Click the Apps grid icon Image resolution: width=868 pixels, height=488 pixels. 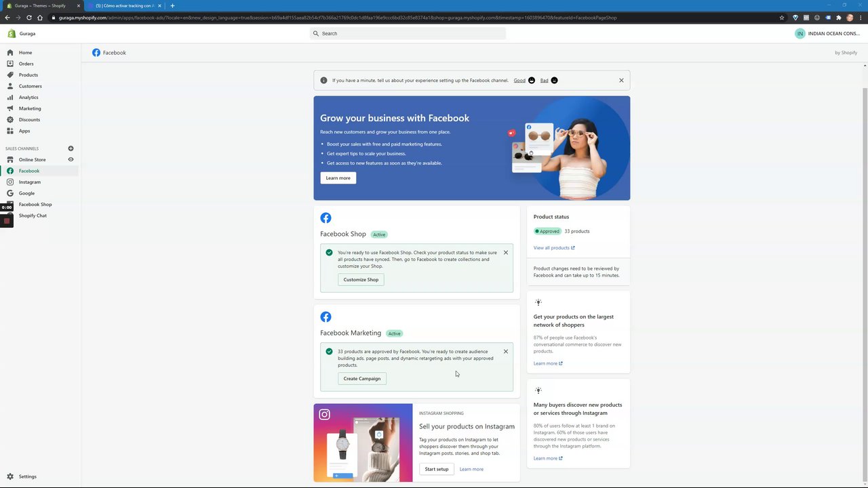click(x=10, y=131)
